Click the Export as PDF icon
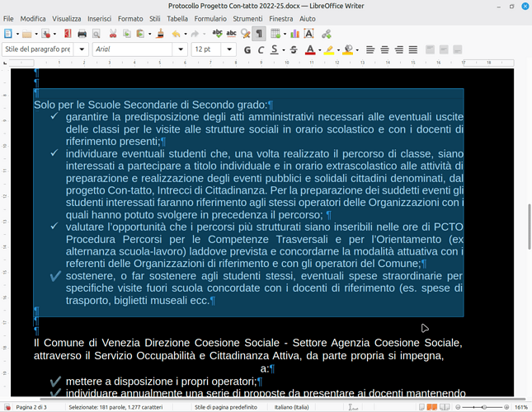The image size is (532, 412). pyautogui.click(x=67, y=34)
